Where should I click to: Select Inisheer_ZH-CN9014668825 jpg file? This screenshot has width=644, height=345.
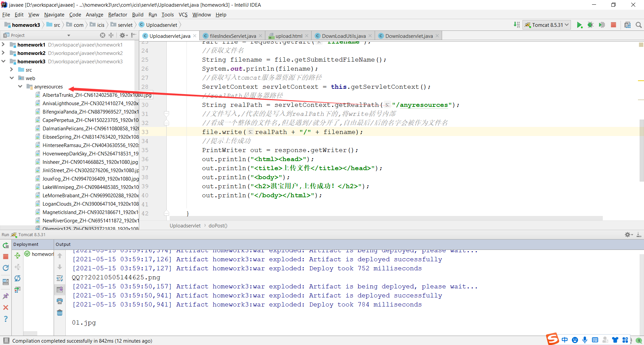pyautogui.click(x=90, y=162)
